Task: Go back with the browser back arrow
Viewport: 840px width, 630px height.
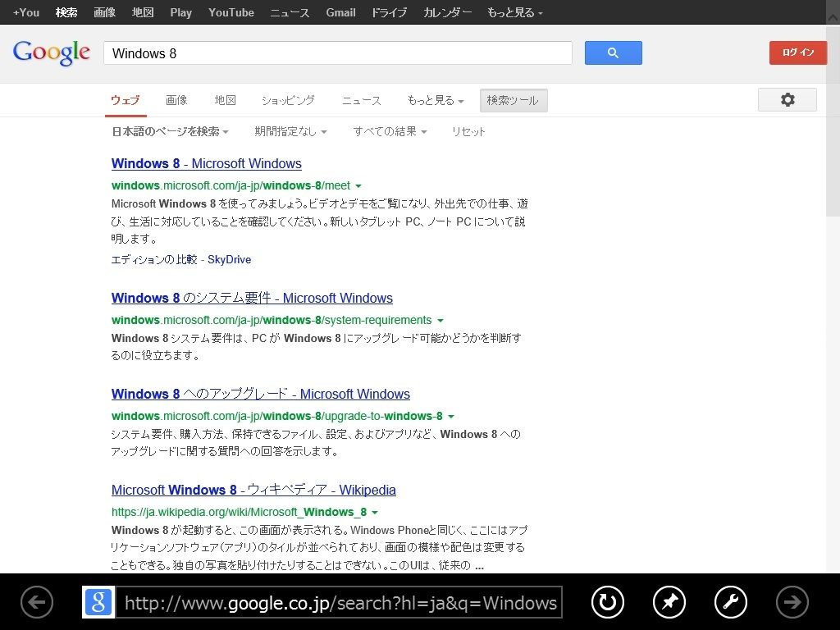Action: [x=37, y=602]
